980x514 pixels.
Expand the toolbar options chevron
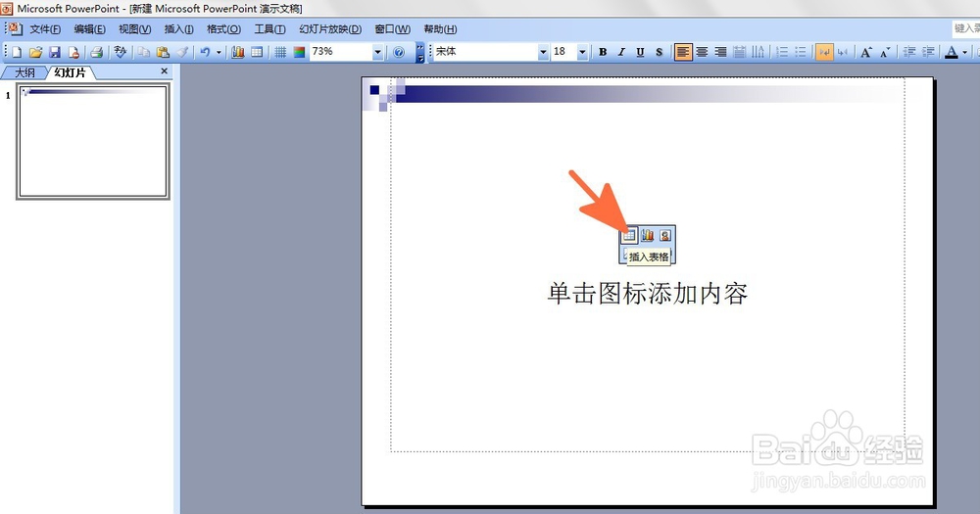[x=420, y=52]
